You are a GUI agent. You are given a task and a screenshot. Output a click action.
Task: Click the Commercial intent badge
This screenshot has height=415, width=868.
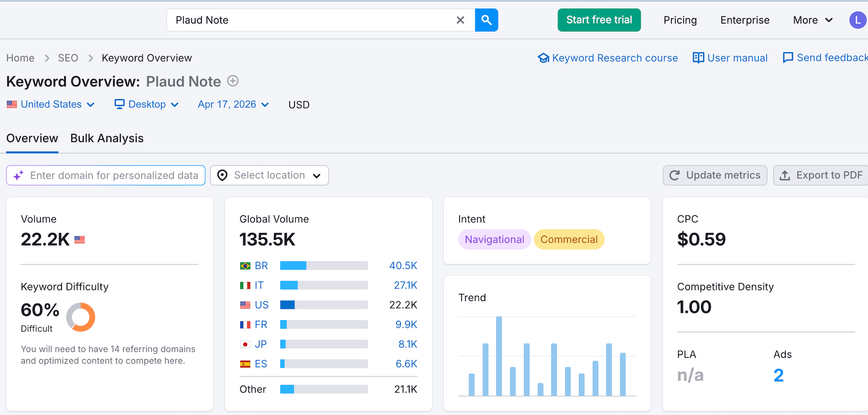coord(569,239)
